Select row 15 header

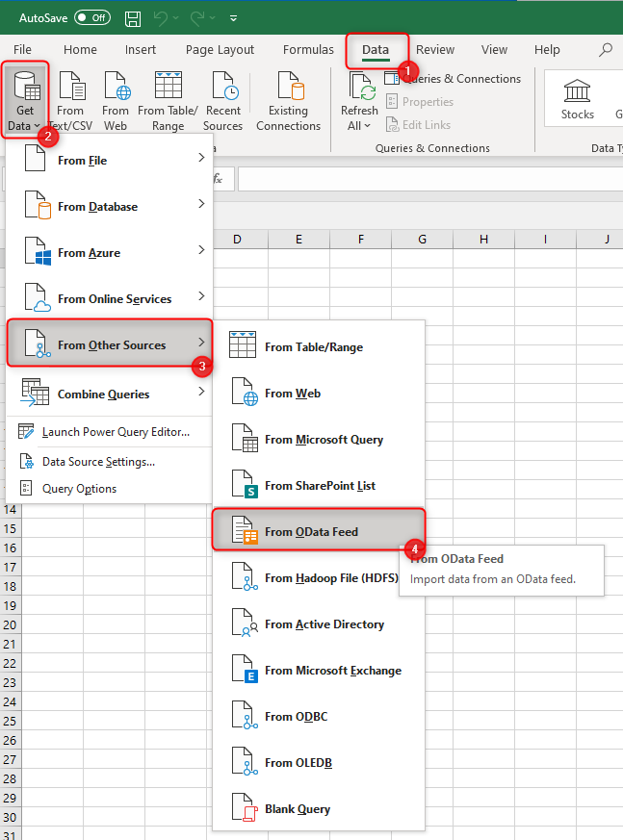pyautogui.click(x=11, y=529)
